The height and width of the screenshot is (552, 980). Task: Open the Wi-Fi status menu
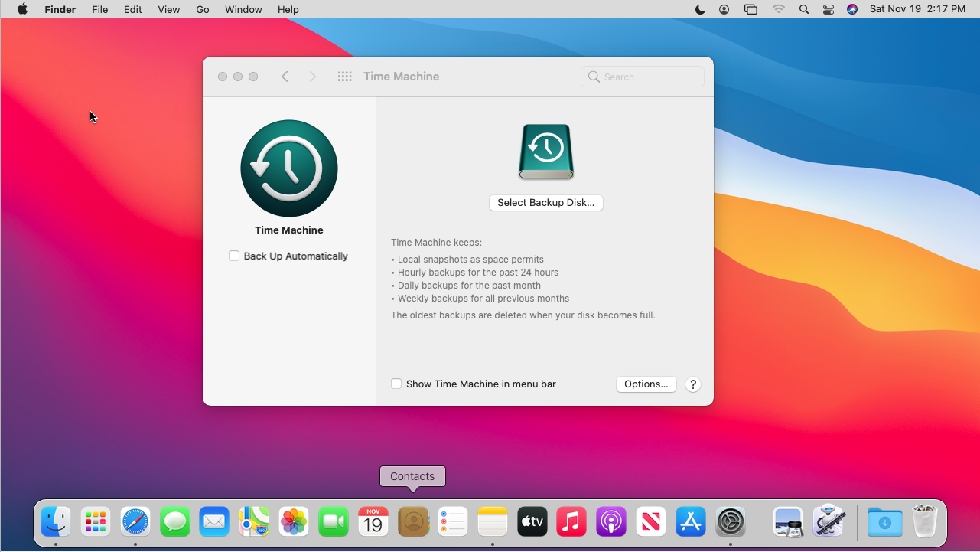click(779, 9)
